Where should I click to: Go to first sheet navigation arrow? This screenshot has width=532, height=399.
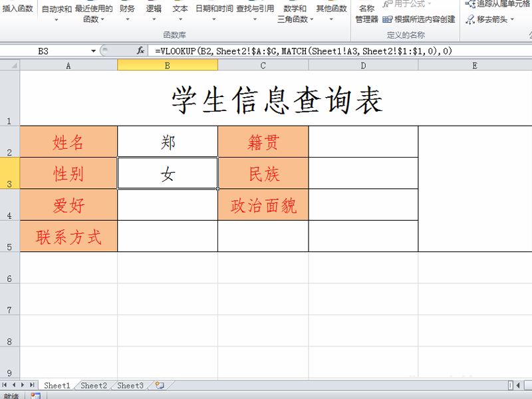(5, 385)
